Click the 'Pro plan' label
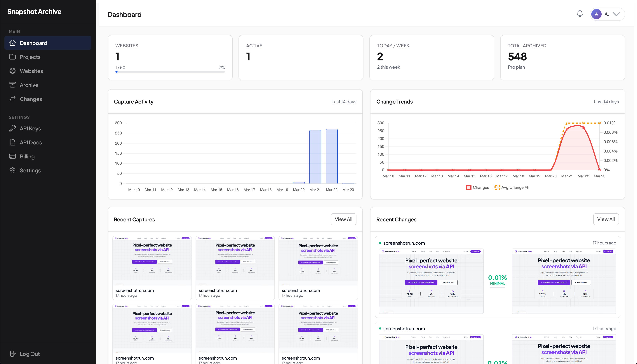The image size is (637, 364). click(x=516, y=67)
